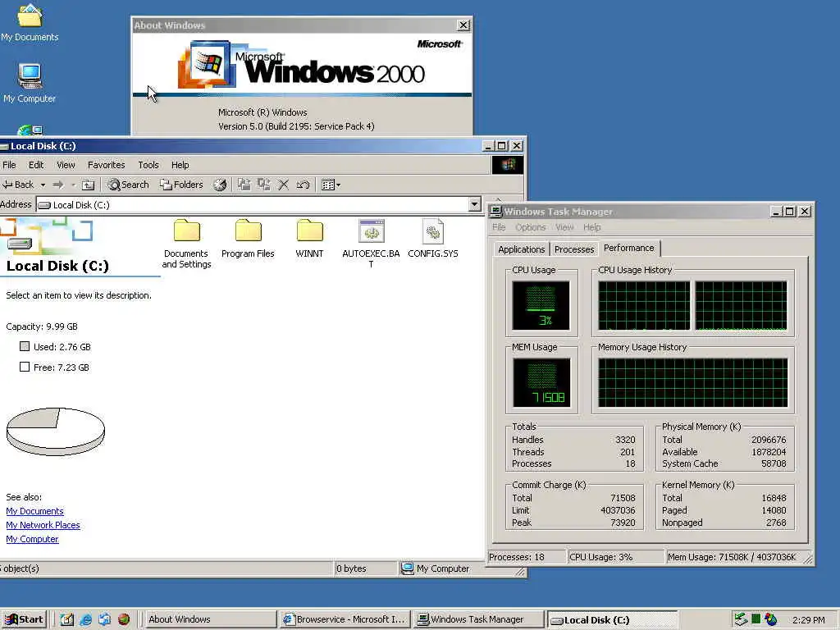Viewport: 840px width, 630px height.
Task: Click the red ball quick launch icon
Action: point(124,619)
